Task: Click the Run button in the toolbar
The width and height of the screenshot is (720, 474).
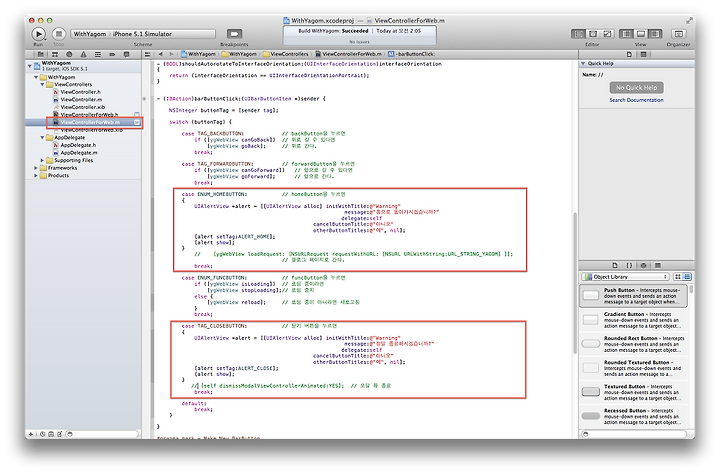Action: click(x=39, y=34)
